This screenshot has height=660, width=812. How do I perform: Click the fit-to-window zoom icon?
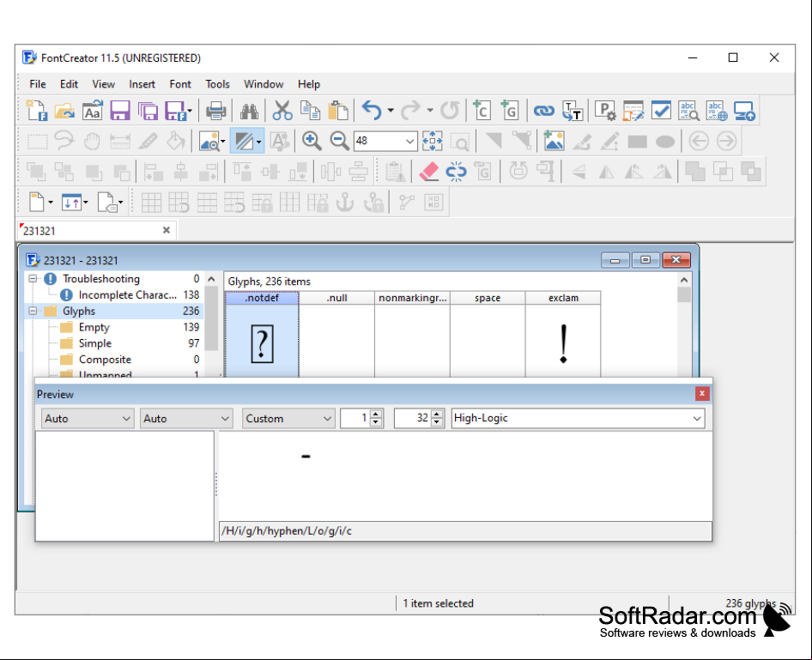click(433, 141)
